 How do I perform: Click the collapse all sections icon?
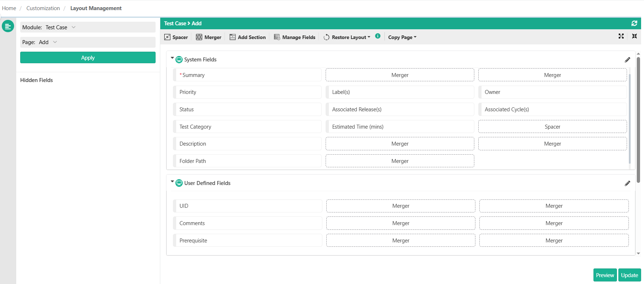click(x=634, y=36)
